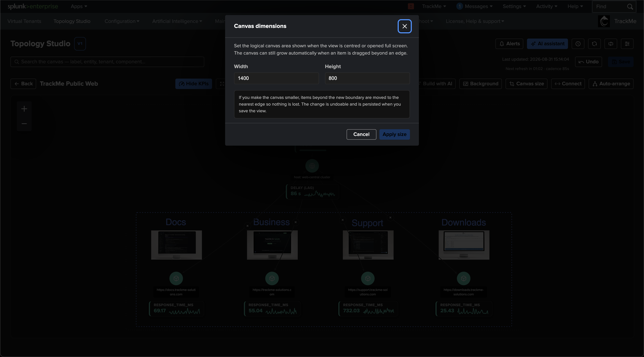Select the docs.trackme-solutions.com node icon
This screenshot has height=357, width=644.
click(176, 278)
